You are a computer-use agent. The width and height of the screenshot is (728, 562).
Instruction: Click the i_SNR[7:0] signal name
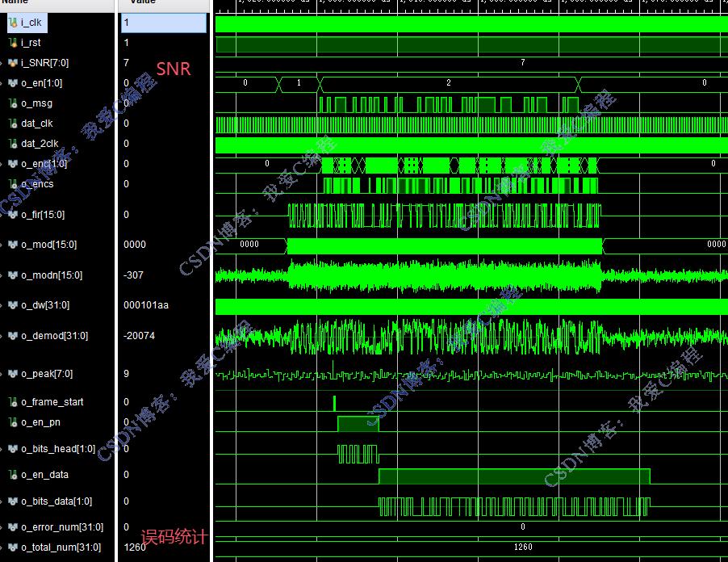coord(44,63)
